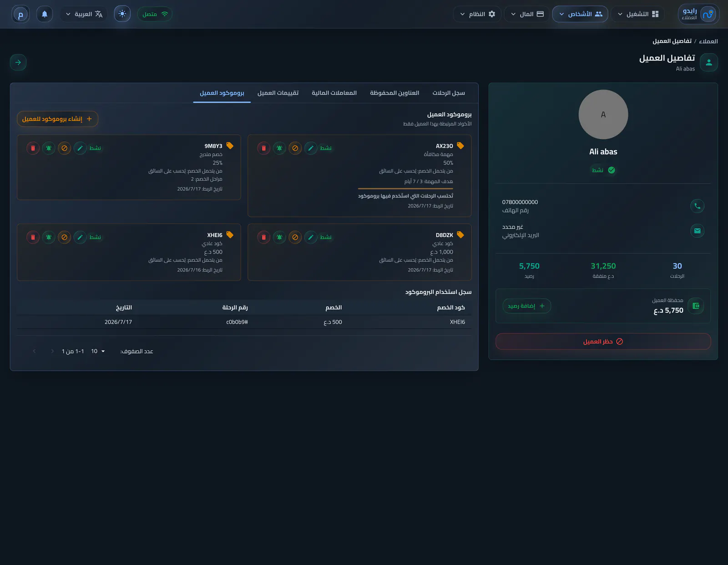This screenshot has width=728, height=565.
Task: Click the customer details person icon
Action: pos(709,62)
